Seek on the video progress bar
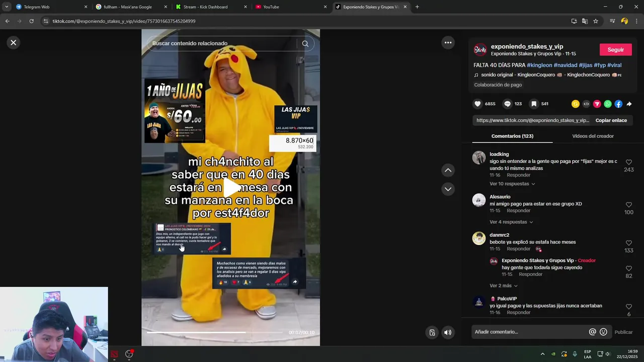Viewport: 644px width, 362px height. [x=215, y=332]
